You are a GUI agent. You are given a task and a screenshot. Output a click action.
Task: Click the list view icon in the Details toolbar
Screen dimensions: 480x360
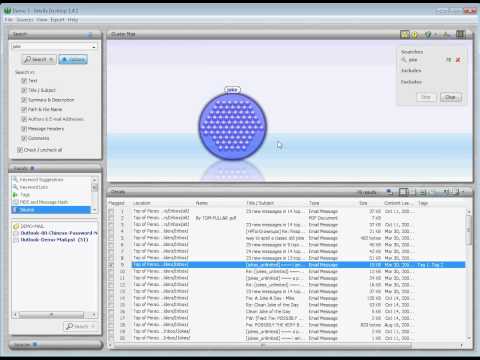tap(422, 192)
